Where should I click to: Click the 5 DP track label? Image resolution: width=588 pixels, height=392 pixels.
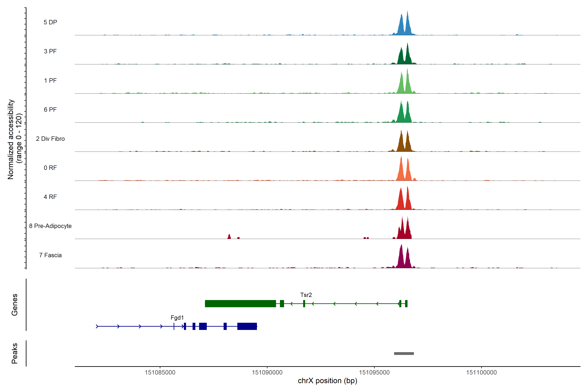click(50, 22)
